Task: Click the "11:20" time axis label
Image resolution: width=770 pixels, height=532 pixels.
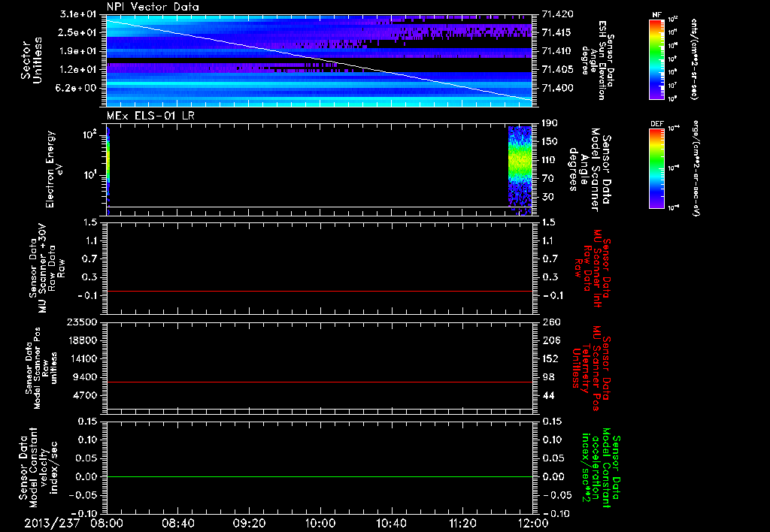Action: (x=462, y=523)
